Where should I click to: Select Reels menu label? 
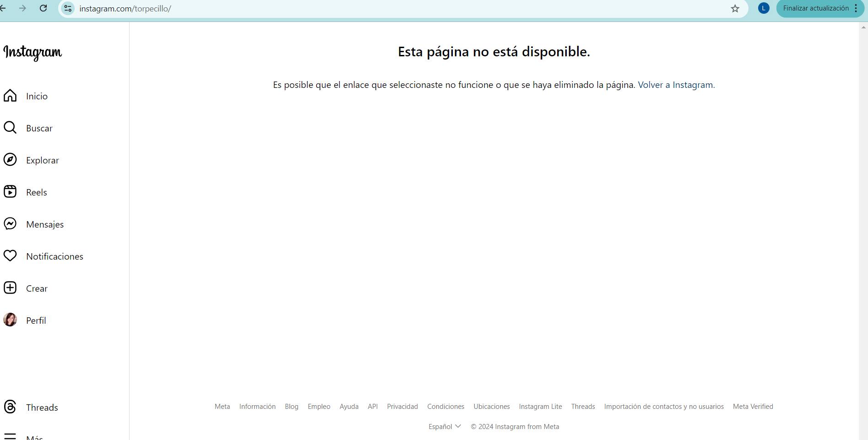[37, 192]
